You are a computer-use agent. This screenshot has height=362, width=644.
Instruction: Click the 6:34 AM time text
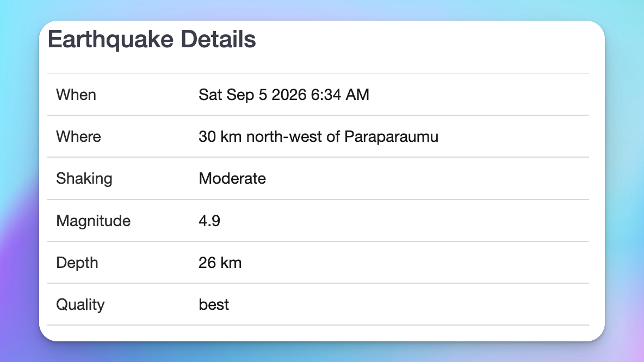[x=340, y=95]
